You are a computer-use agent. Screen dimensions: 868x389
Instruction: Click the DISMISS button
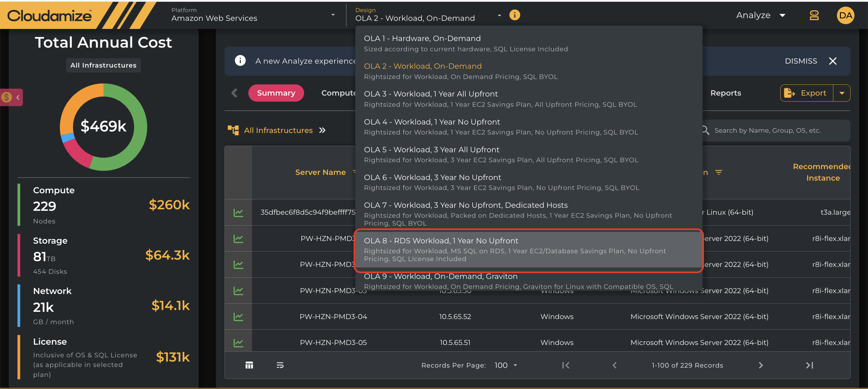tap(800, 61)
